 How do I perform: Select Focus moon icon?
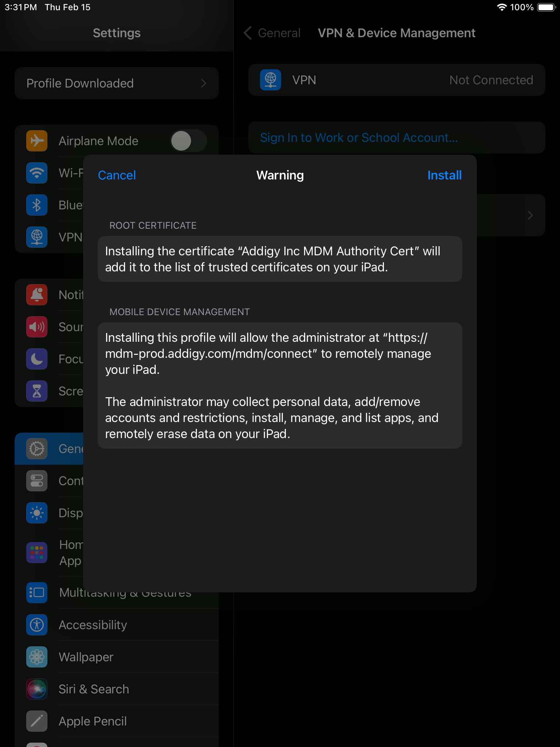[37, 359]
